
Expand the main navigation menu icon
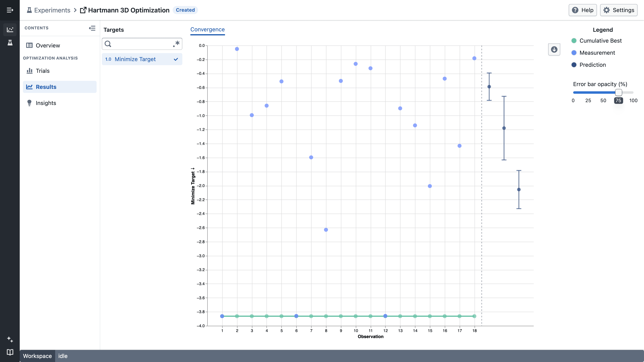10,10
